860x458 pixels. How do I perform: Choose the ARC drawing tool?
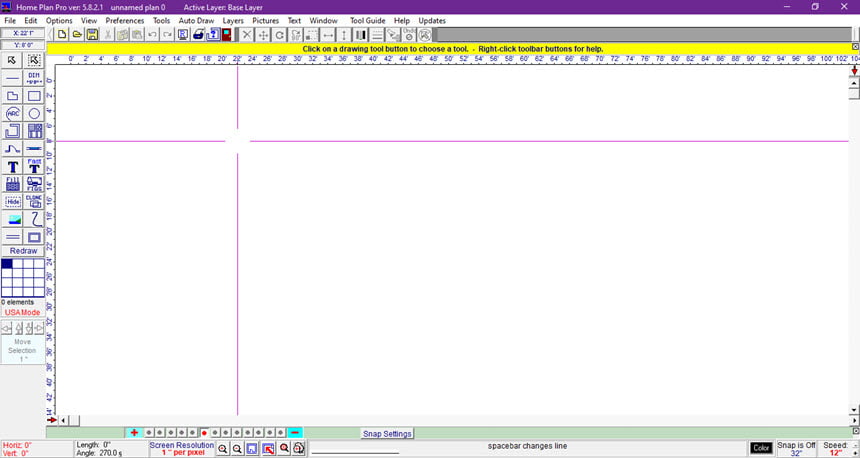[x=12, y=114]
